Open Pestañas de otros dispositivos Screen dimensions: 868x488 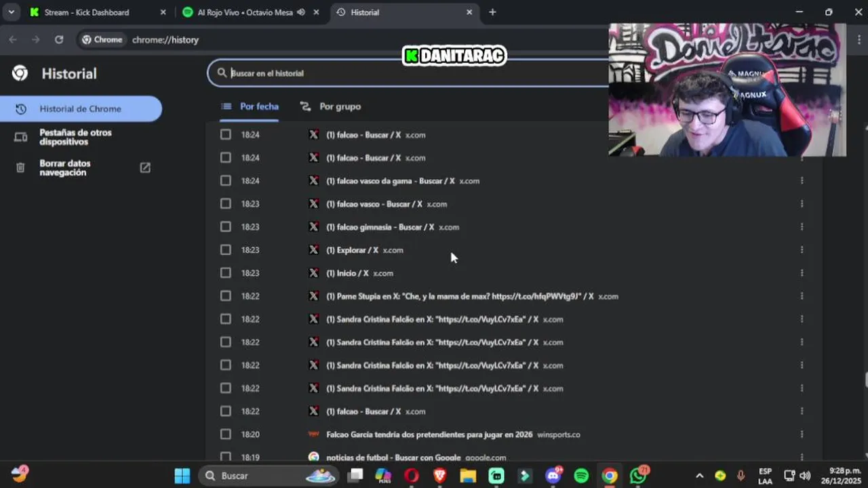coord(75,137)
